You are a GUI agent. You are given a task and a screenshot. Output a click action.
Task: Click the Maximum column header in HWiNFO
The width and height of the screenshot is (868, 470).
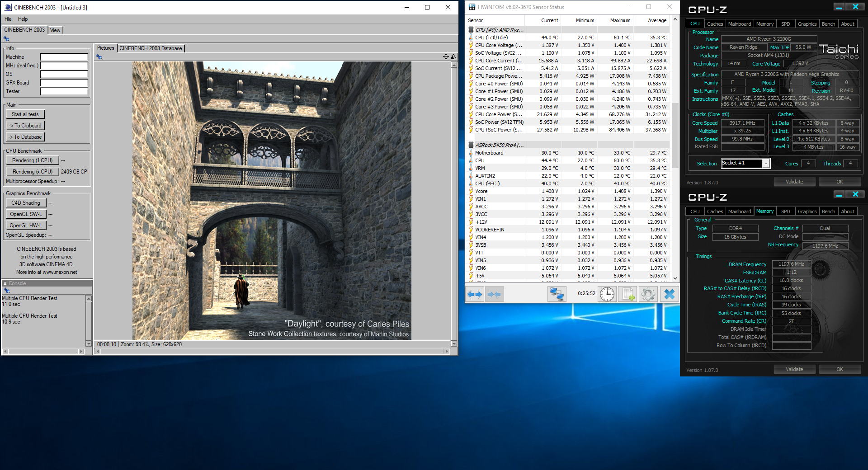[615, 20]
